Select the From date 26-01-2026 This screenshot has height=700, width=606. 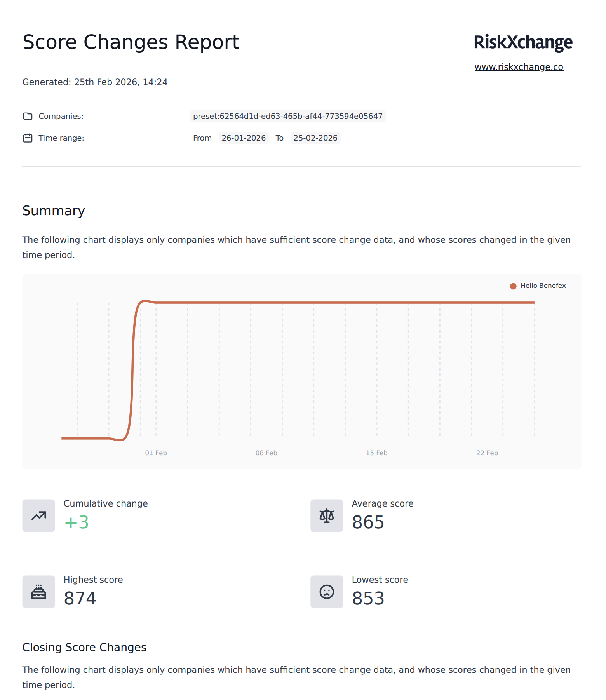pos(244,138)
